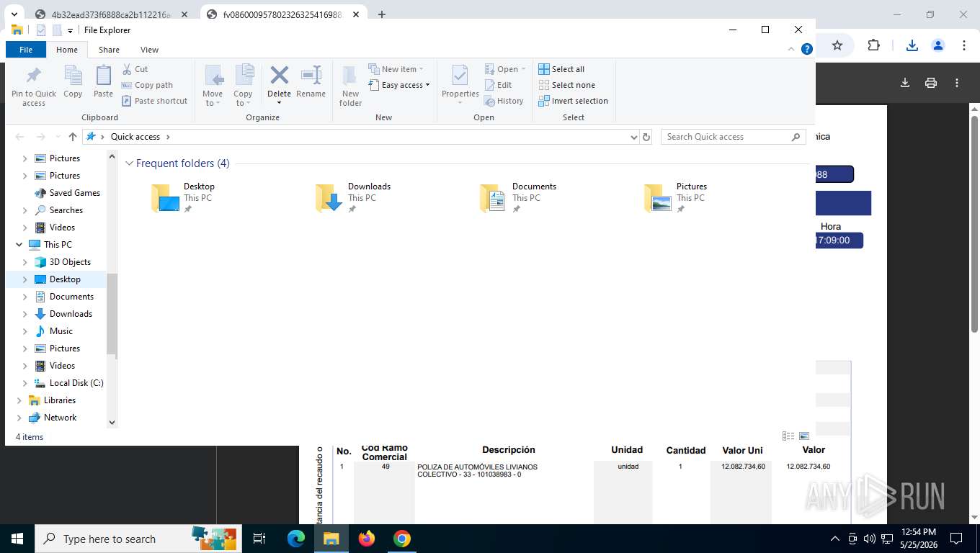The image size is (980, 553).
Task: Click the Help question mark icon
Action: [807, 49]
